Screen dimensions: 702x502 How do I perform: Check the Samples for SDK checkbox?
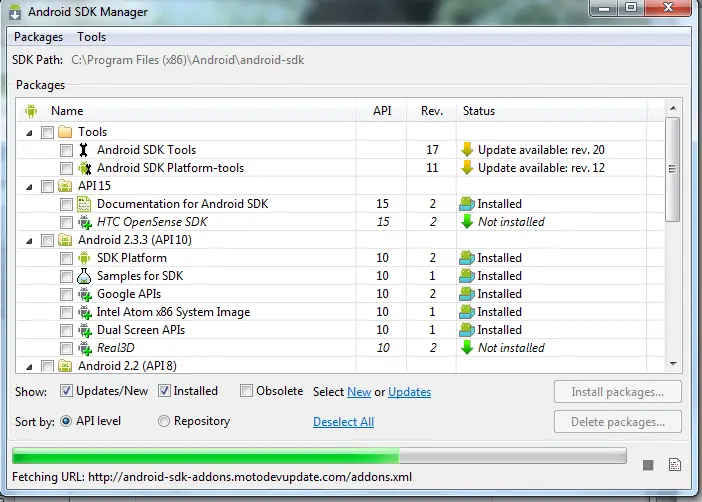[66, 276]
